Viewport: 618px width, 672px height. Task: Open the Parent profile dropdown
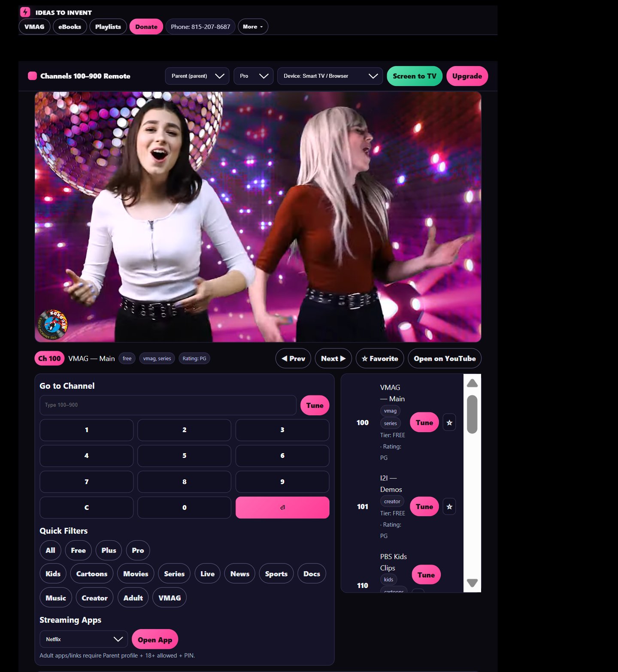197,76
